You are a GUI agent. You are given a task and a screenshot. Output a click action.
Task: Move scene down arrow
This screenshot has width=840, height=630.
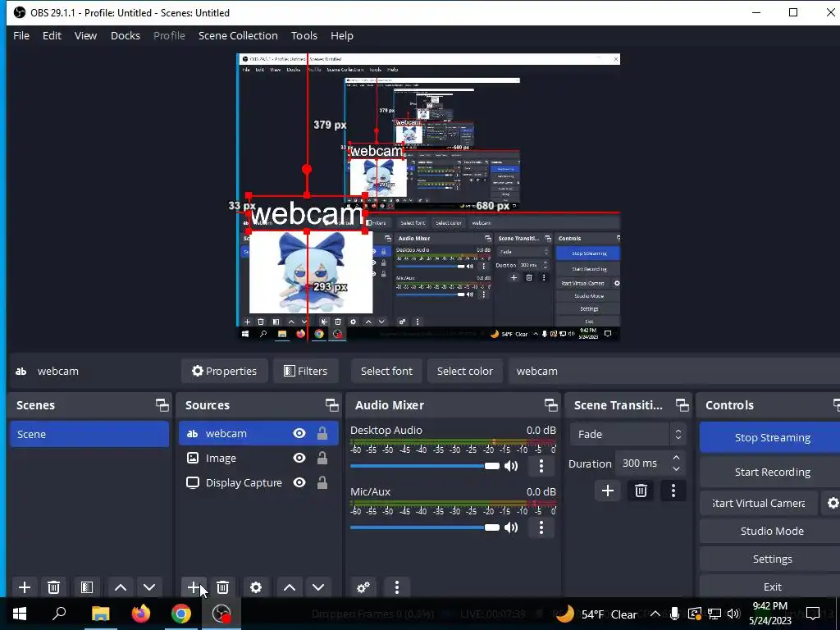tap(149, 587)
